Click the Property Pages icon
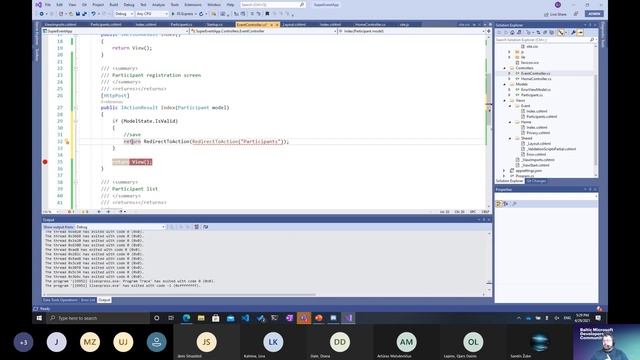This screenshot has height=360, width=640. pos(514,204)
